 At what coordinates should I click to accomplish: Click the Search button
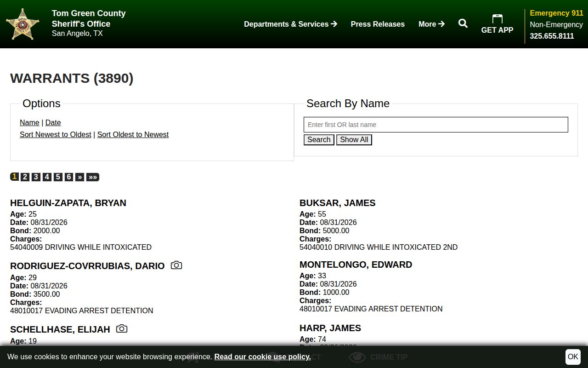319,140
